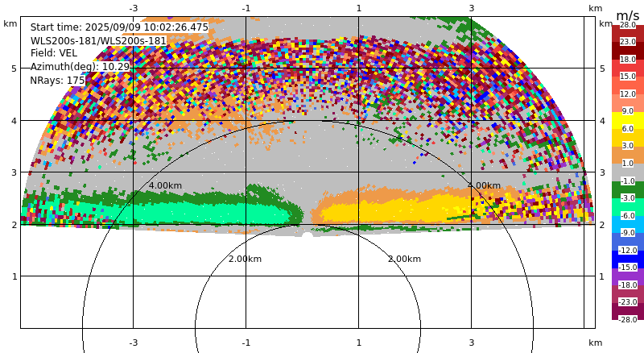The width and height of the screenshot is (644, 353).
Task: Click the left '2.00km' range ring label
Action: 245,259
